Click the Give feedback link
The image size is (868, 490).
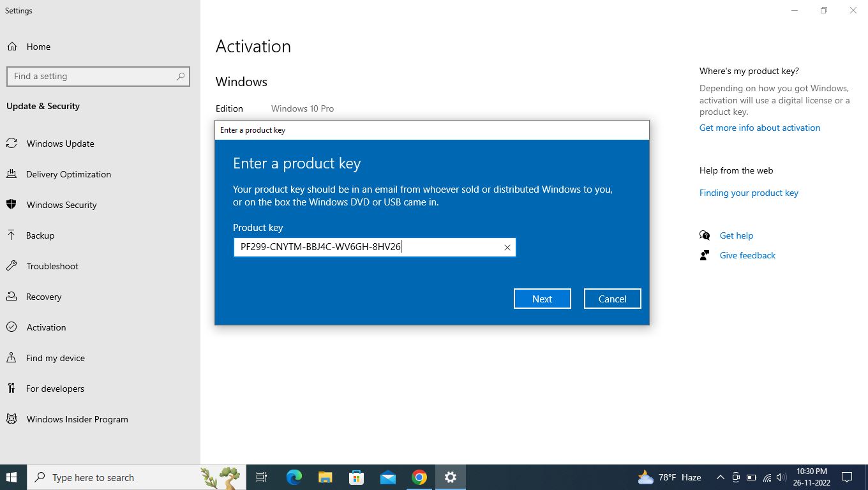click(747, 255)
